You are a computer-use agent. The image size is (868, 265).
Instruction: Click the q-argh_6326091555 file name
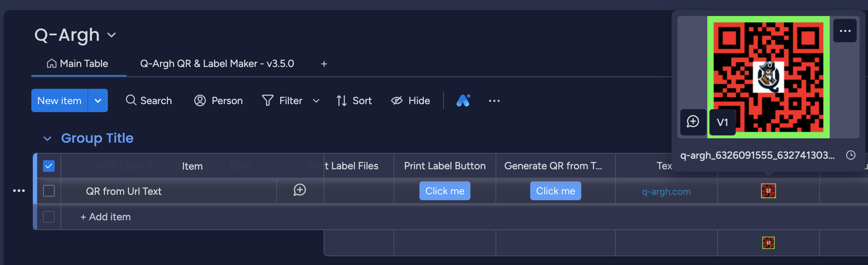pos(757,155)
